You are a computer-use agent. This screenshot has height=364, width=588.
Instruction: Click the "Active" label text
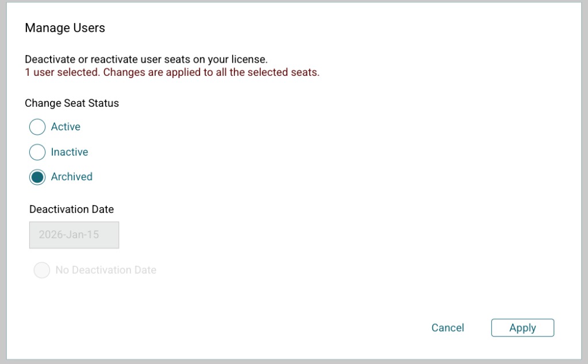point(66,127)
